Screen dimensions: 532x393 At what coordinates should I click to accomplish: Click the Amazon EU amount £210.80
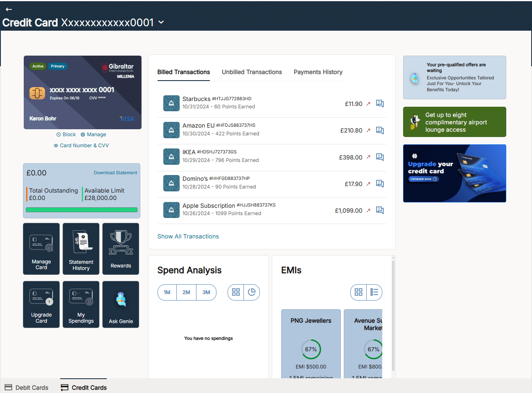[351, 130]
